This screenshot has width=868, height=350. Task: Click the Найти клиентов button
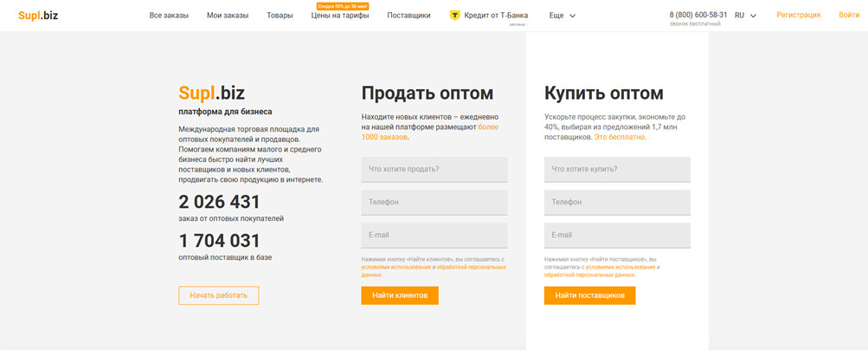(400, 295)
